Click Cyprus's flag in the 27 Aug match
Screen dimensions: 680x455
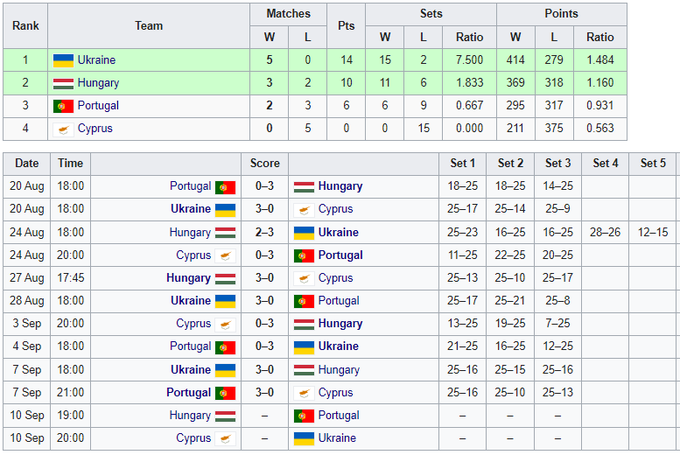304,278
